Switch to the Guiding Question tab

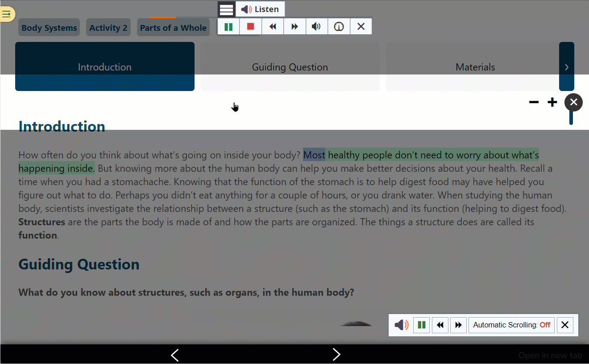(290, 67)
